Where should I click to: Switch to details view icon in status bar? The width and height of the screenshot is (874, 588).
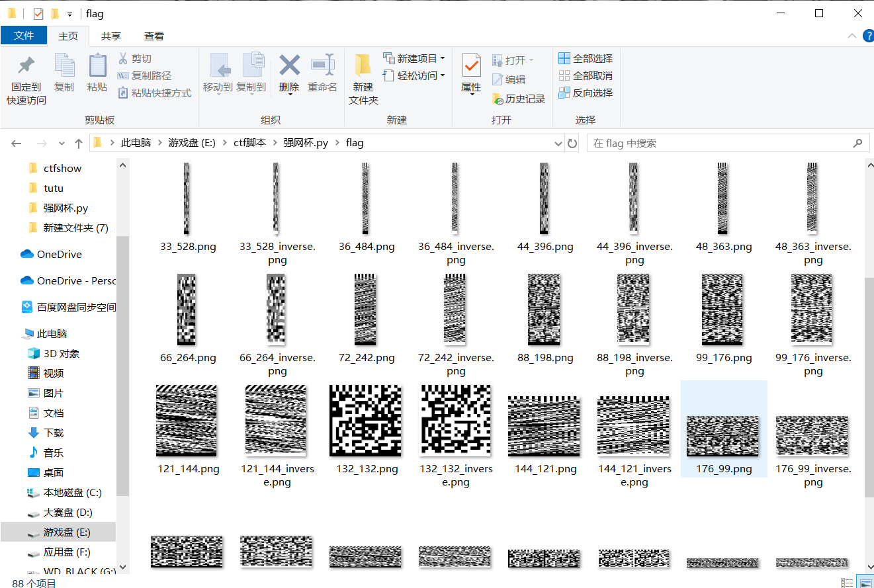[847, 583]
